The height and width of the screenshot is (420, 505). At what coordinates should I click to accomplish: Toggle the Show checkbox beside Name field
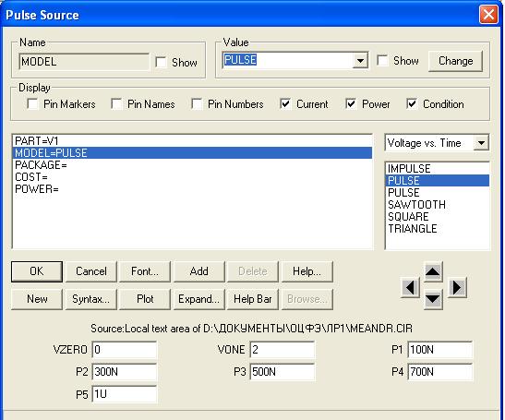161,62
